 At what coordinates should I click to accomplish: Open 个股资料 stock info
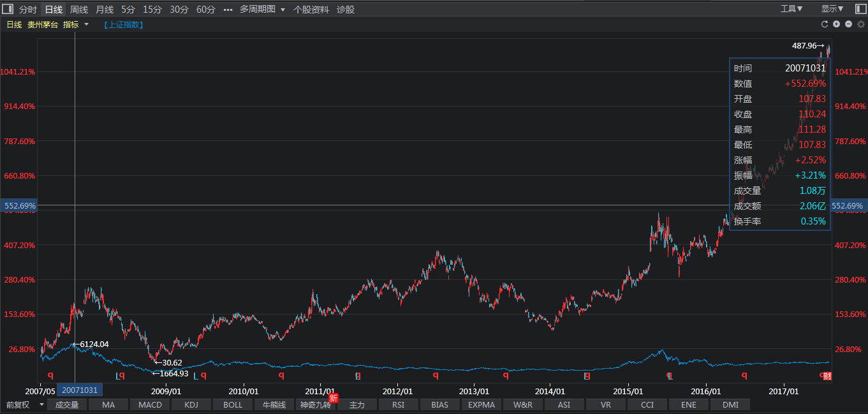click(x=311, y=10)
